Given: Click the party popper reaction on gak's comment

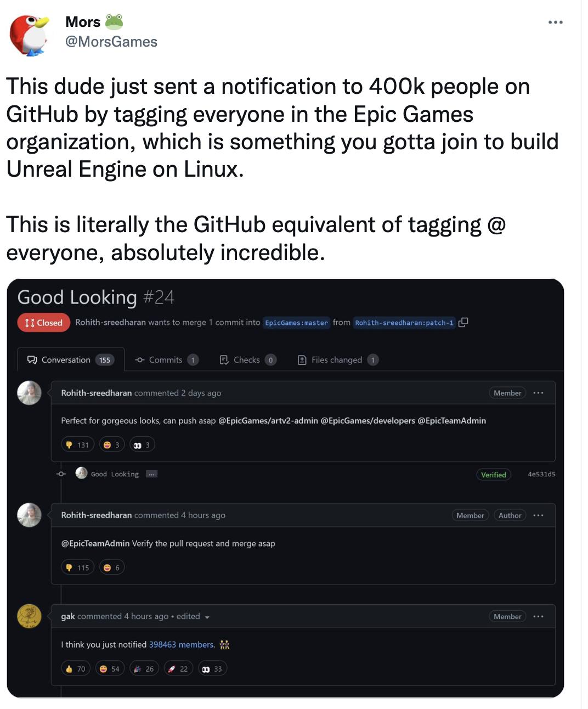Looking at the screenshot, I should (x=144, y=668).
